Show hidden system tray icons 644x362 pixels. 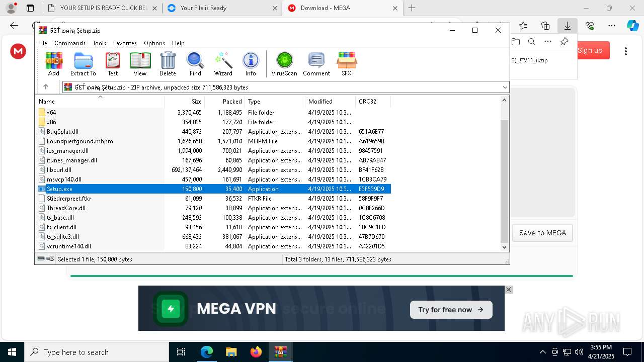[x=542, y=352]
